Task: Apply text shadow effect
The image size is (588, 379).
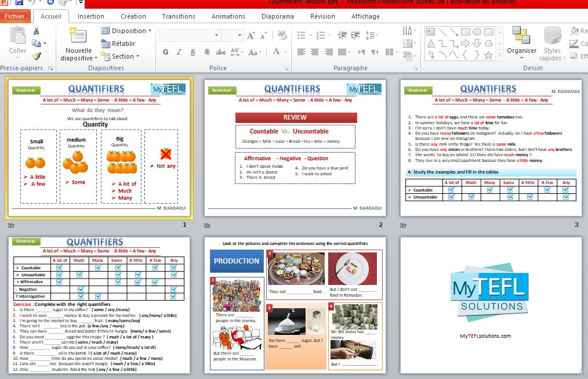Action: [207, 52]
